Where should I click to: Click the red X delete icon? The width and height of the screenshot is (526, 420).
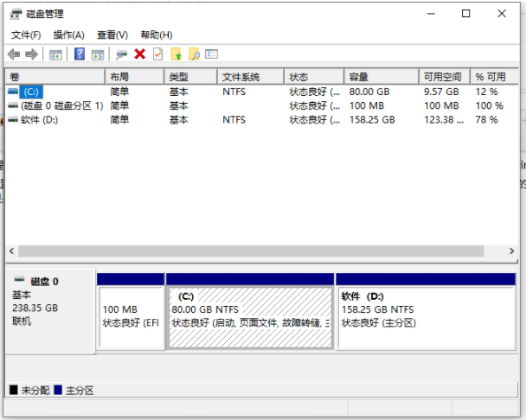(139, 54)
